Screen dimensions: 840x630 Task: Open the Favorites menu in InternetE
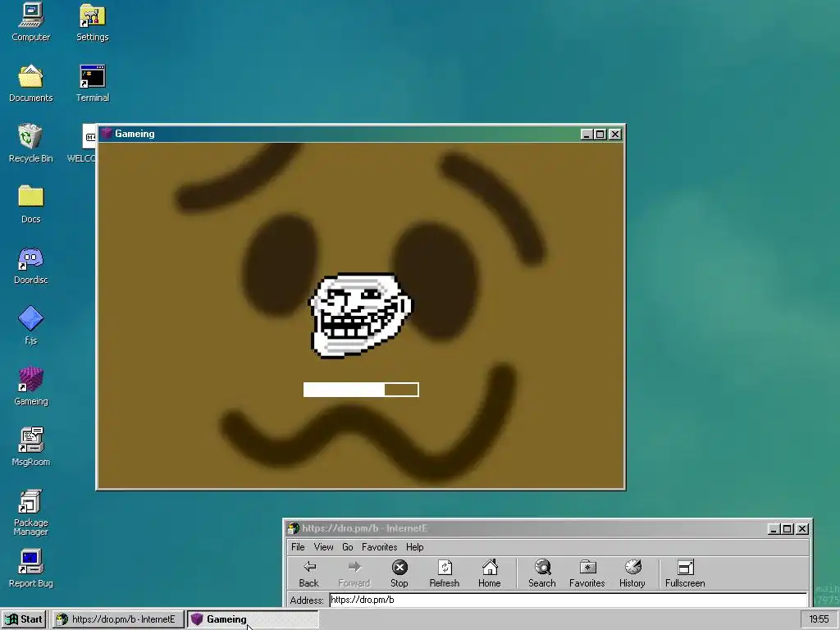[379, 547]
